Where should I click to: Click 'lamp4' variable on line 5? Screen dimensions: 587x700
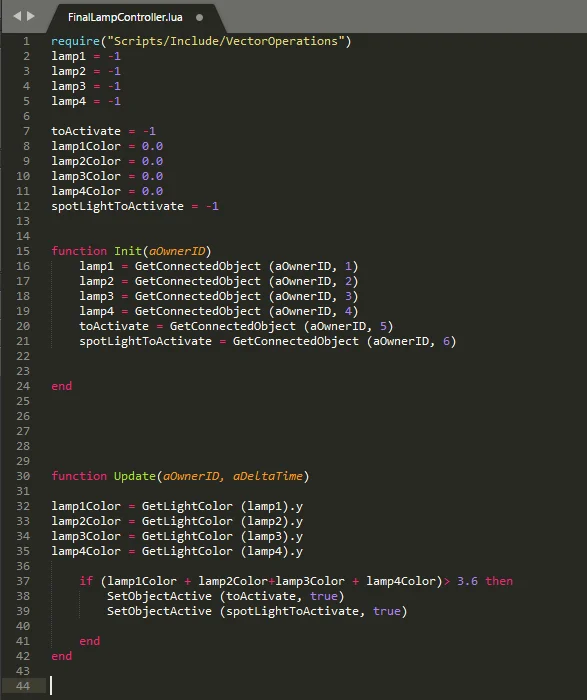pyautogui.click(x=68, y=101)
